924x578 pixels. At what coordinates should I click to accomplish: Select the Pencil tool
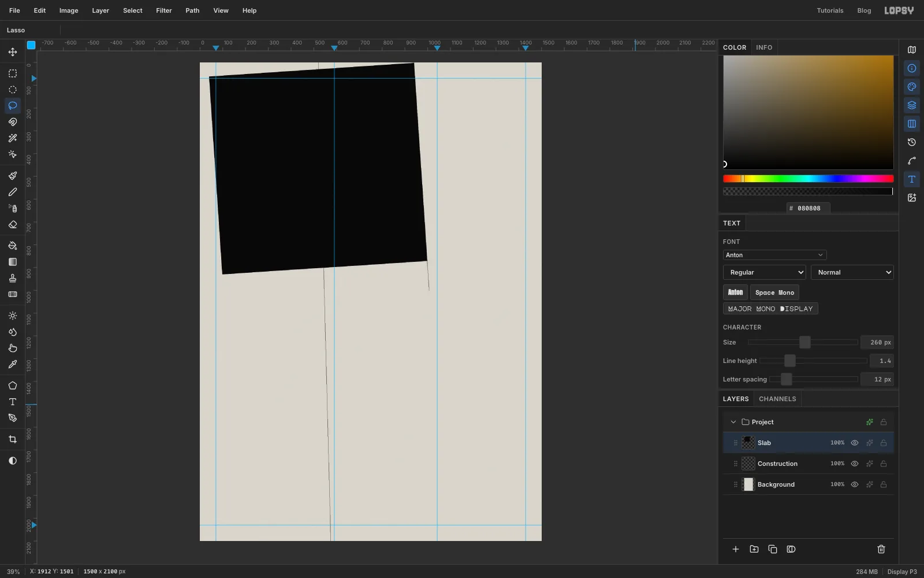(x=13, y=192)
